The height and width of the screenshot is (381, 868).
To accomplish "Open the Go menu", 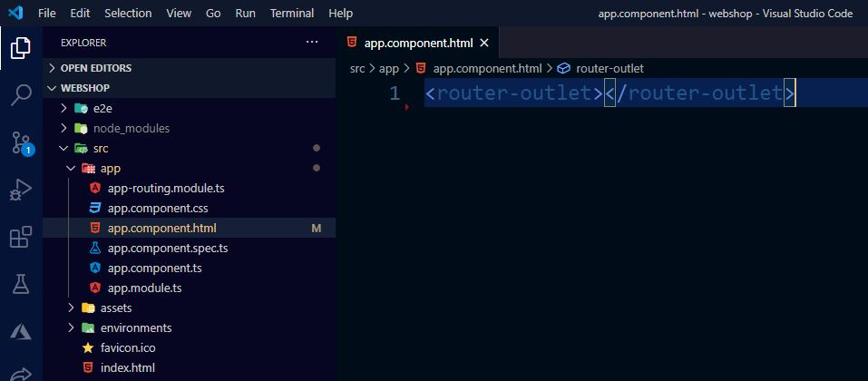I will pos(213,14).
